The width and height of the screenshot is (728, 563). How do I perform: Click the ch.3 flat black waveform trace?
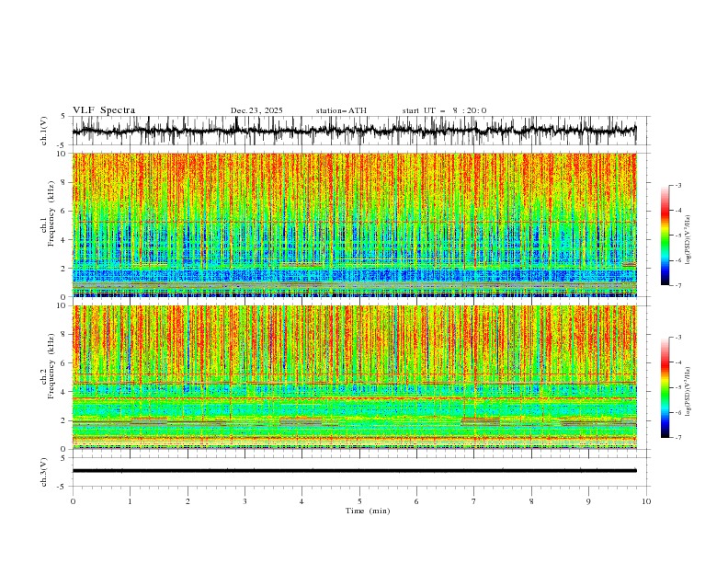pos(354,471)
